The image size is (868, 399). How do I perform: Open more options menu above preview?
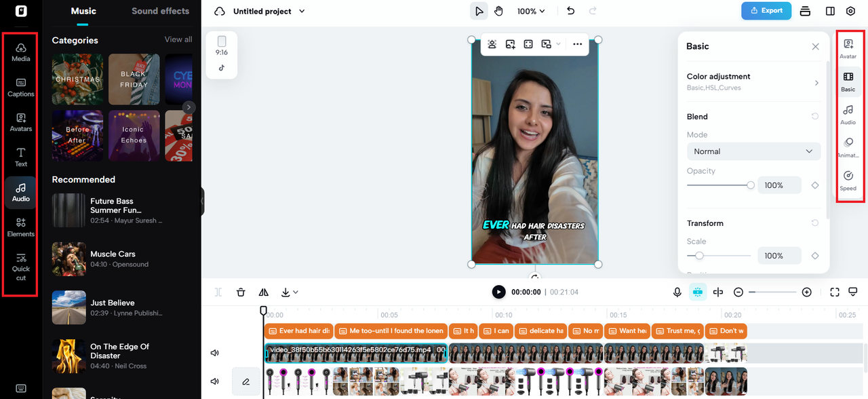(x=577, y=44)
